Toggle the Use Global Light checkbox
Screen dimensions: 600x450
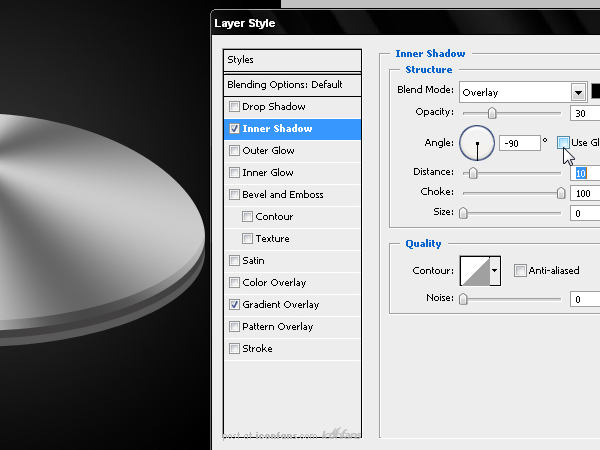[x=563, y=143]
